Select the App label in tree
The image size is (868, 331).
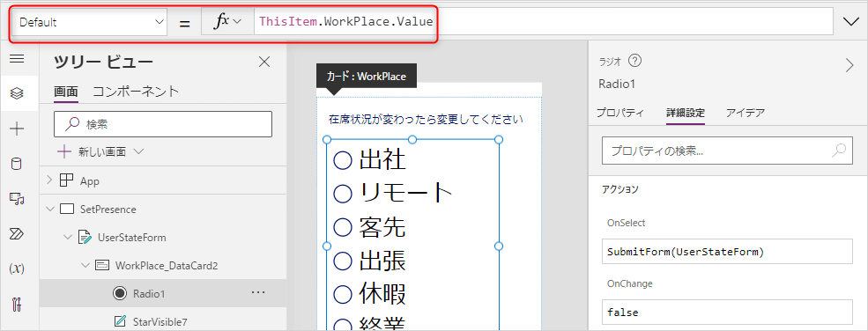pyautogui.click(x=90, y=180)
